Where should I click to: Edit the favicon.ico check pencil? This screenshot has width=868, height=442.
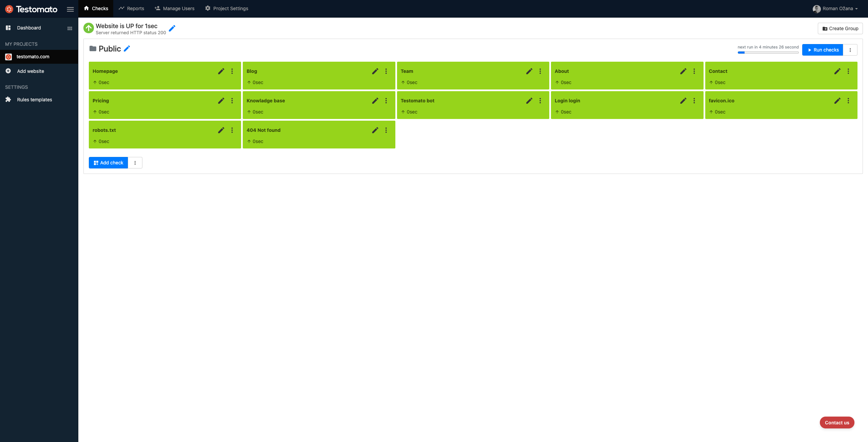pyautogui.click(x=837, y=101)
